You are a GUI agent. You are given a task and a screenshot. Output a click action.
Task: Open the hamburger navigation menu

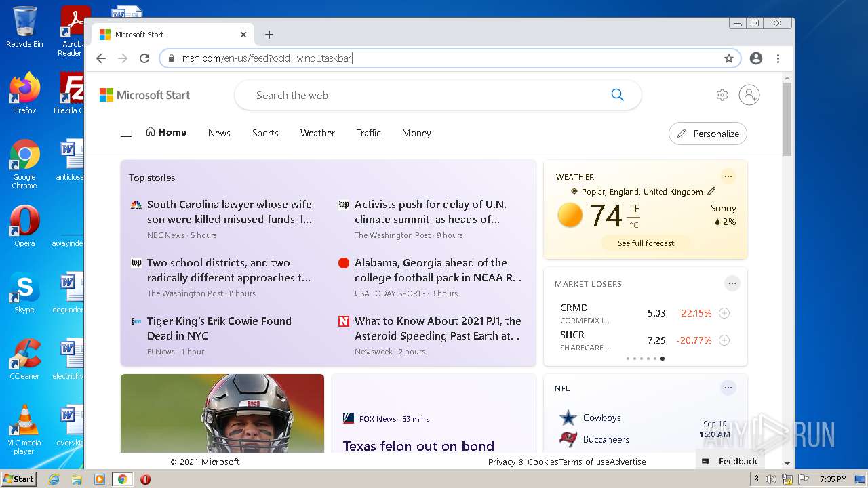tap(126, 134)
